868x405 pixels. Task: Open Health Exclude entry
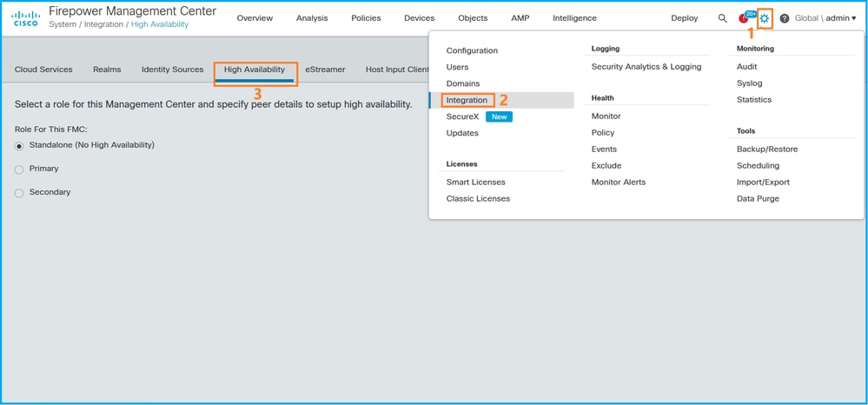(x=606, y=166)
